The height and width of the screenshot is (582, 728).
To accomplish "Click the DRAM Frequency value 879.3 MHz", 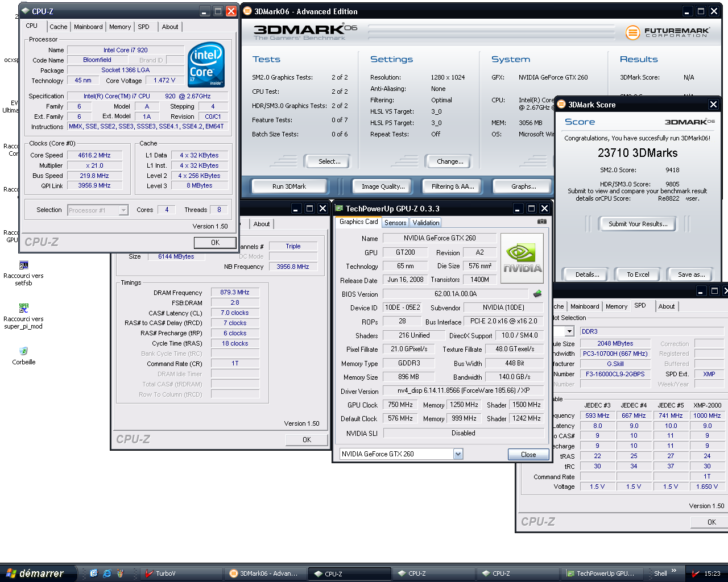I will click(x=235, y=292).
